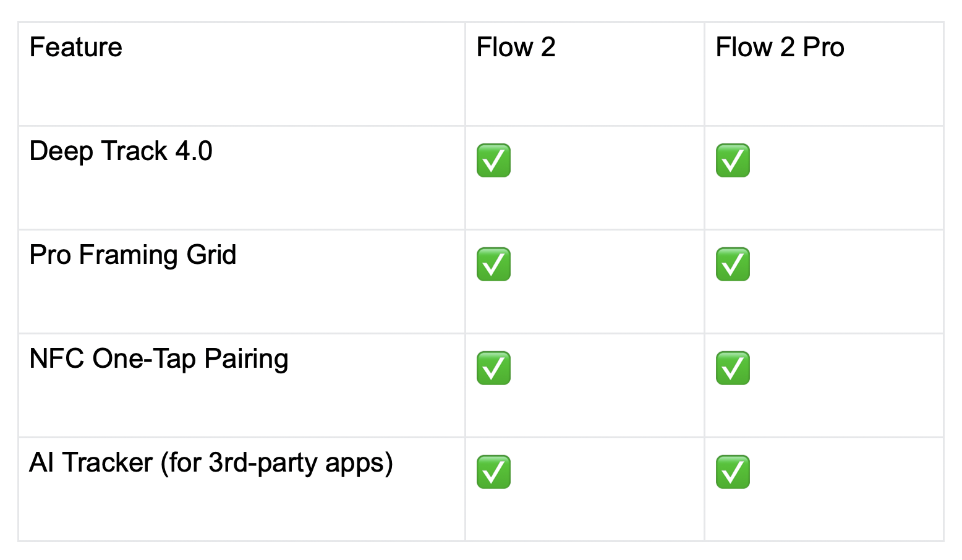Select the Pro Framing Grid checkmark for Flow 2
The image size is (962, 560).
coord(493,265)
